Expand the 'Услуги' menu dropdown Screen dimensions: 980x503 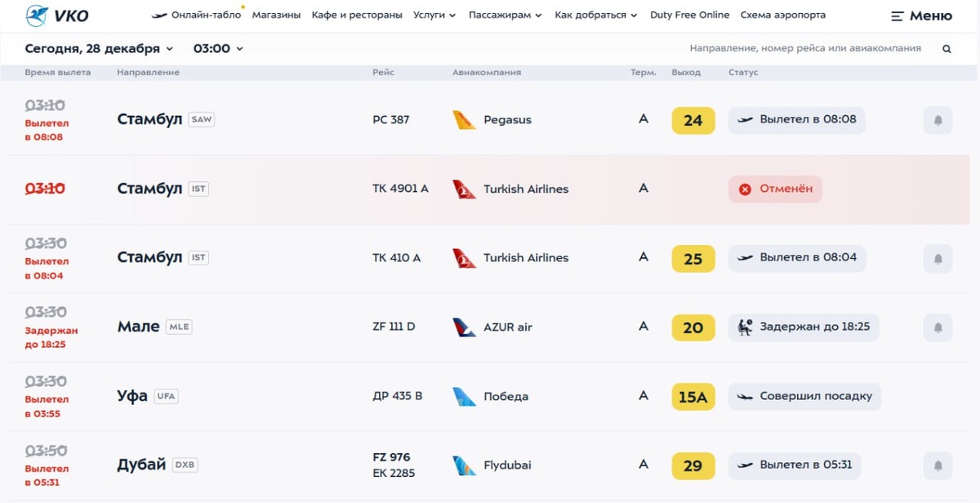434,16
